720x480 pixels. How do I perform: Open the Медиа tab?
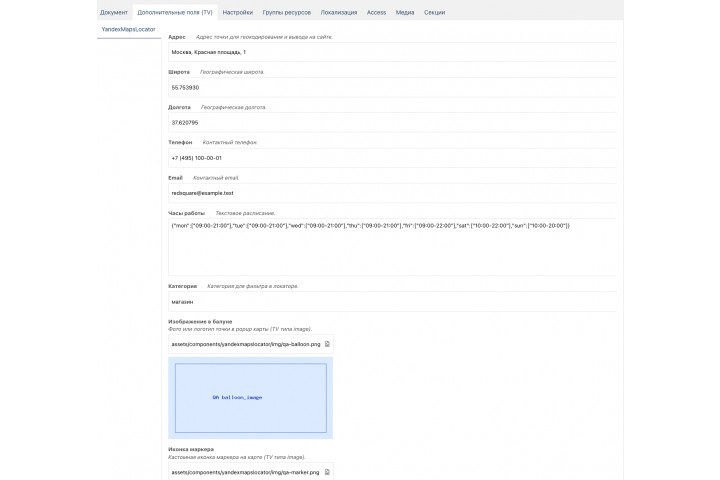click(405, 12)
